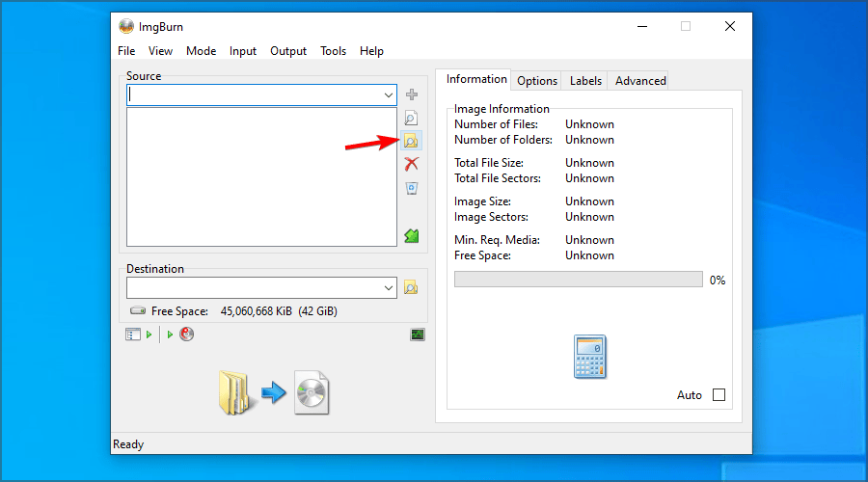Expand the Destination dropdown list

tap(389, 288)
